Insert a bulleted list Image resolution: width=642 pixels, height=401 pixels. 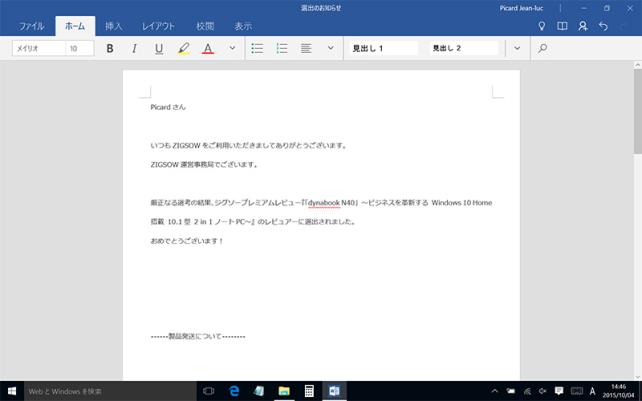click(257, 48)
